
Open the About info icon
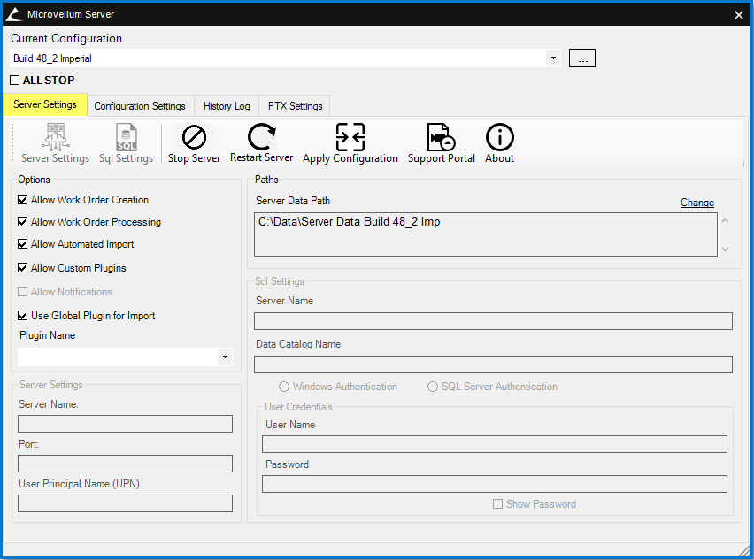(x=500, y=138)
